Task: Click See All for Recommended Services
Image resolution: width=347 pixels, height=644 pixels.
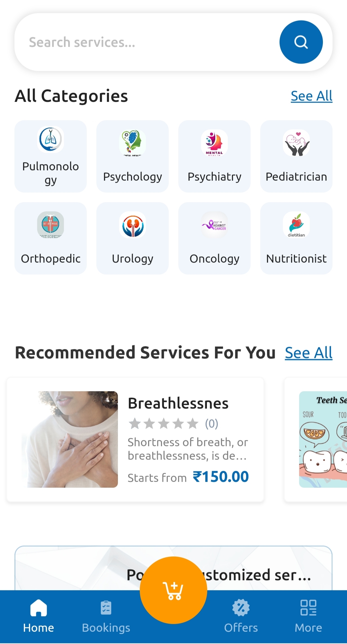Action: 308,353
